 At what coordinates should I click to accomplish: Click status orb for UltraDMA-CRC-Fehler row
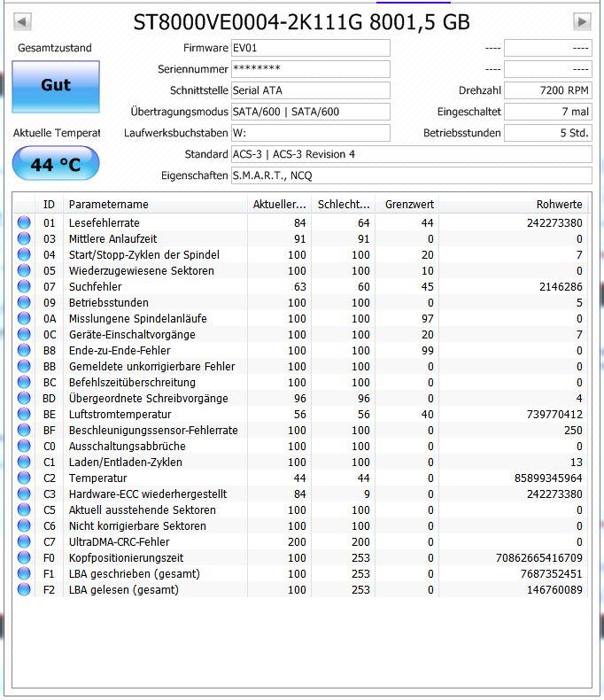24,541
